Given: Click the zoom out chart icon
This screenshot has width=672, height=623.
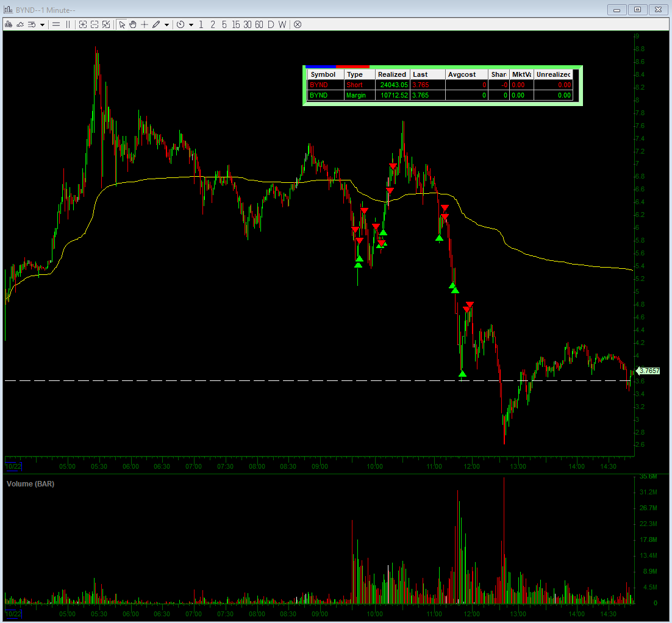Looking at the screenshot, I should tap(95, 24).
